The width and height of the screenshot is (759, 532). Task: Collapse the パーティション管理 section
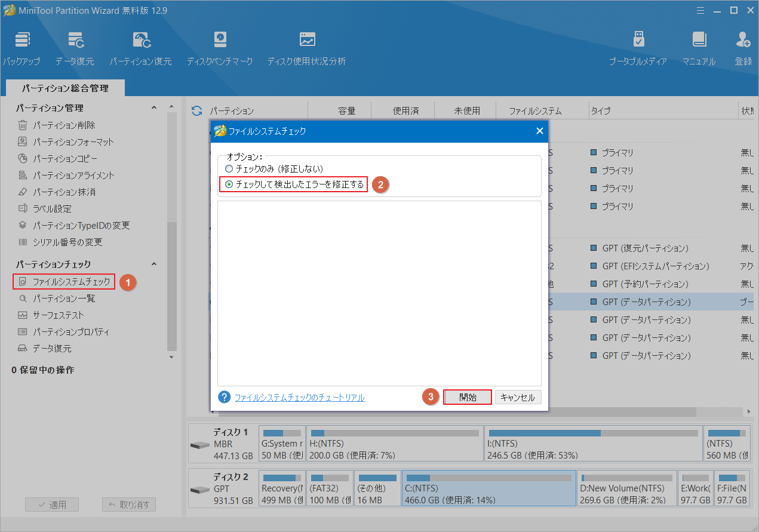tap(153, 108)
